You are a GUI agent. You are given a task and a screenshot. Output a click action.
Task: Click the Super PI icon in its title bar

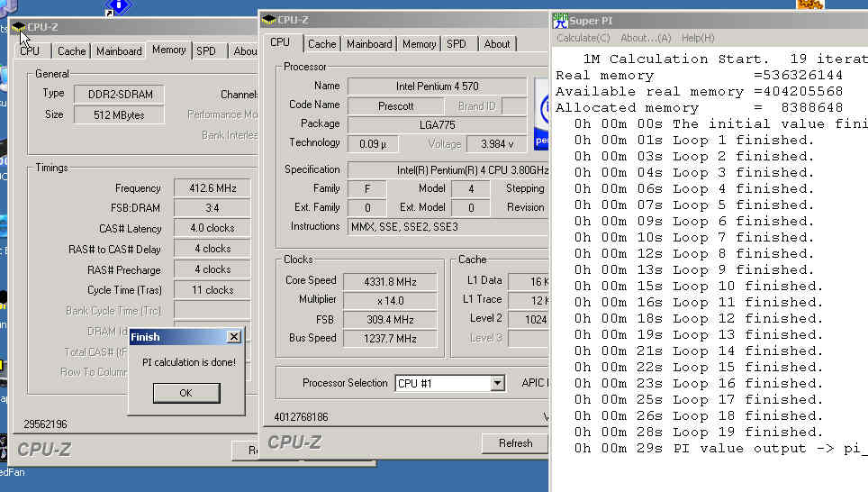pyautogui.click(x=560, y=21)
